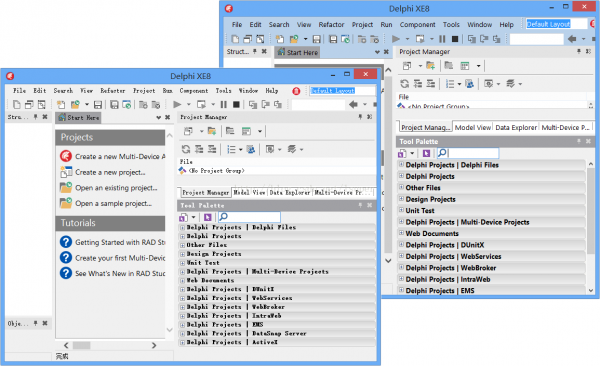This screenshot has width=600, height=366.
Task: Click horizontal scrollbar thumb in Start Here page
Action: (x=82, y=345)
